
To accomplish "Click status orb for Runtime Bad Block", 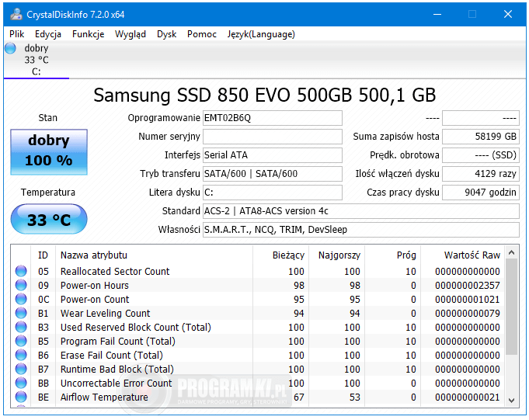I will tap(21, 369).
